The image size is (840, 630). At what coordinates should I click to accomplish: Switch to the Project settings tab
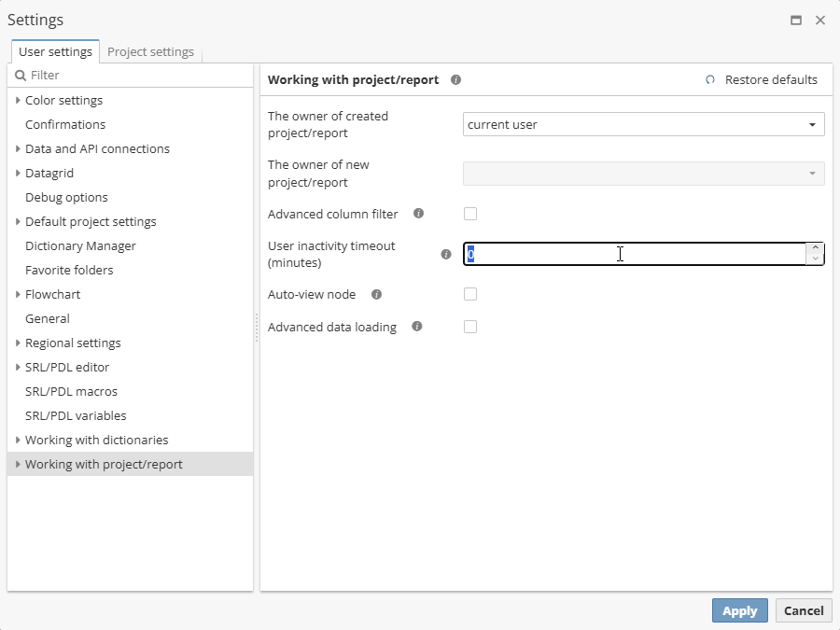[150, 52]
